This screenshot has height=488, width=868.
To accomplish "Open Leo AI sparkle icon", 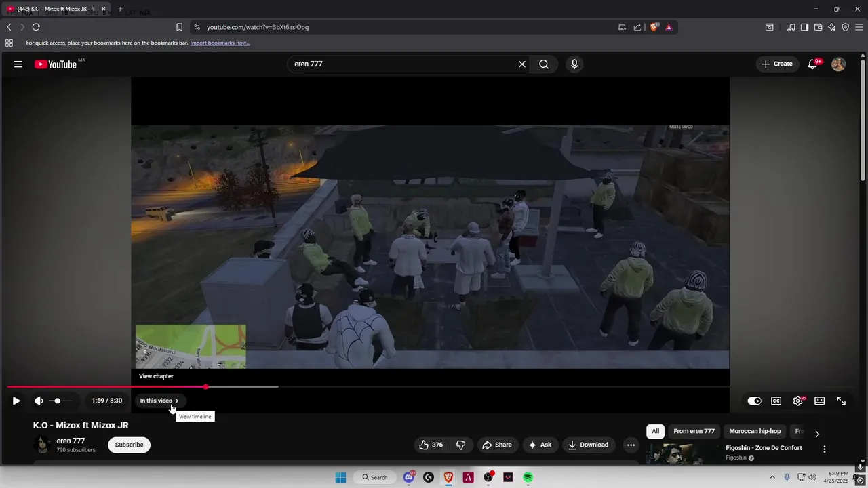I will pos(831,27).
